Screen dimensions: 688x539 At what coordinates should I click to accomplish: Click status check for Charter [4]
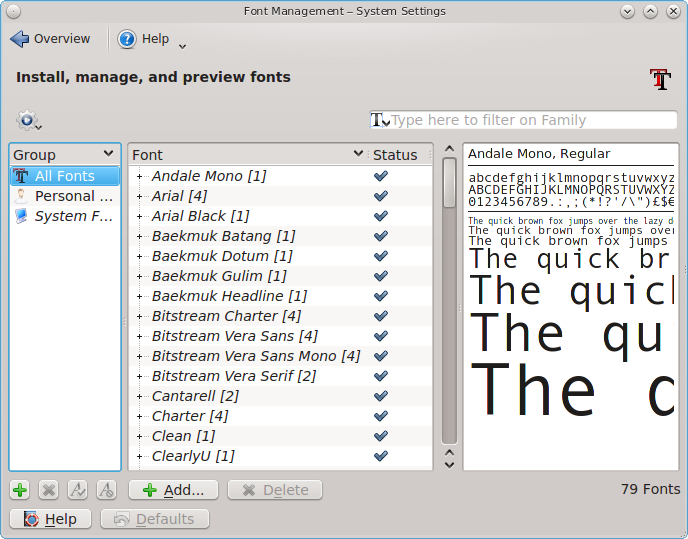tap(381, 416)
